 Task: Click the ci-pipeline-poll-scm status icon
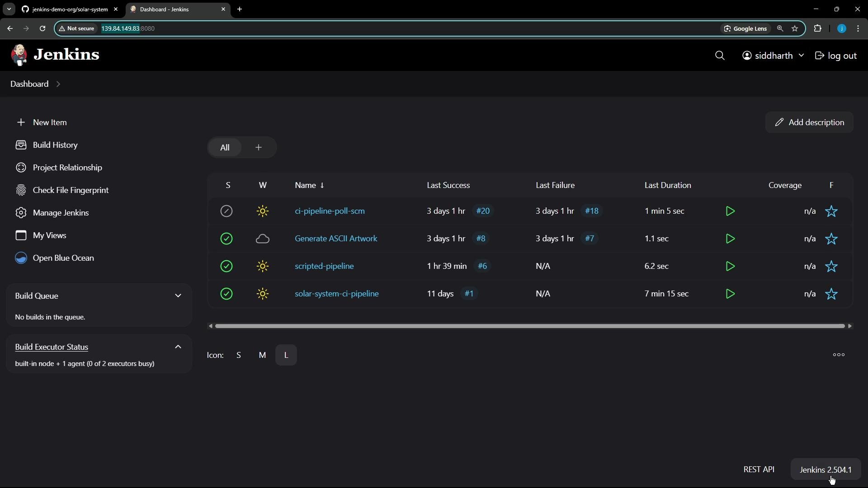click(x=226, y=211)
